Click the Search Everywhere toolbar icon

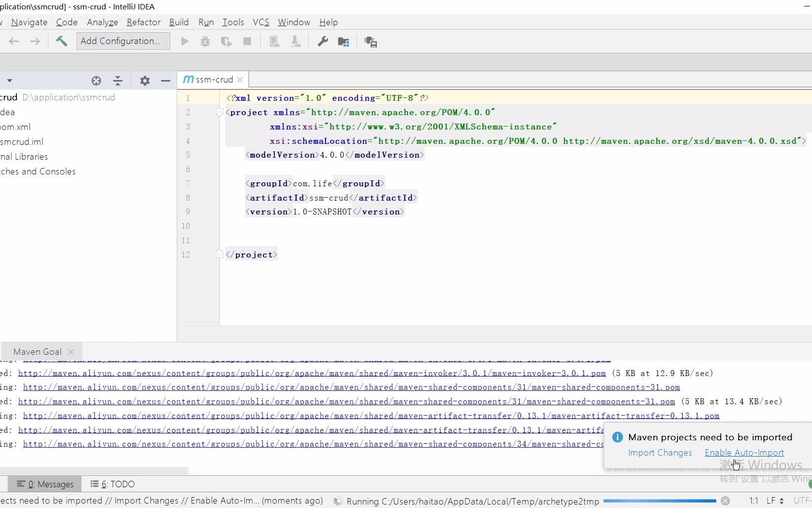pos(370,42)
